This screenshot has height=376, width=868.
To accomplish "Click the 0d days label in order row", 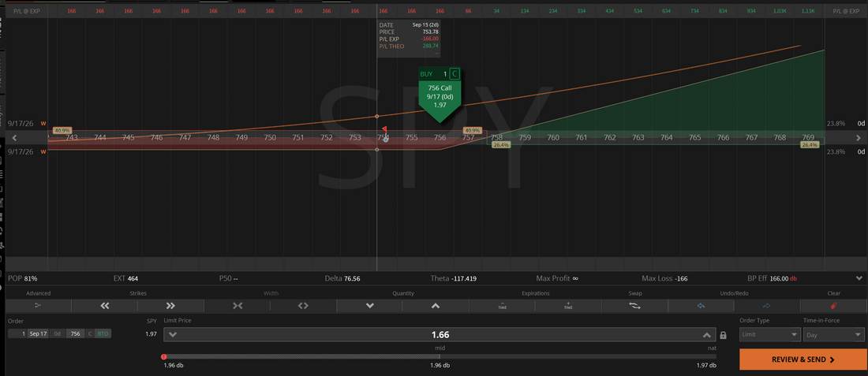I will [58, 334].
